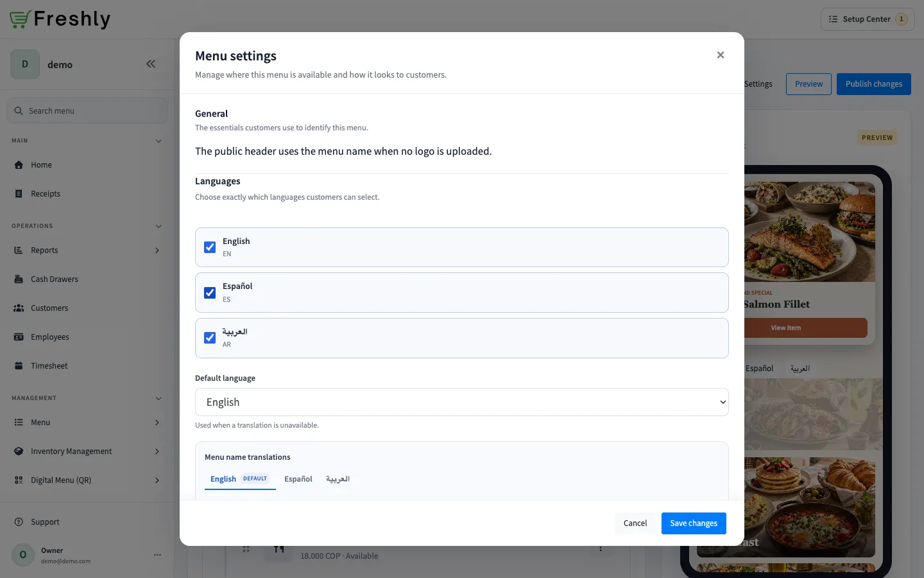
Task: Collapse sidebar with double chevron icon
Action: click(x=151, y=64)
